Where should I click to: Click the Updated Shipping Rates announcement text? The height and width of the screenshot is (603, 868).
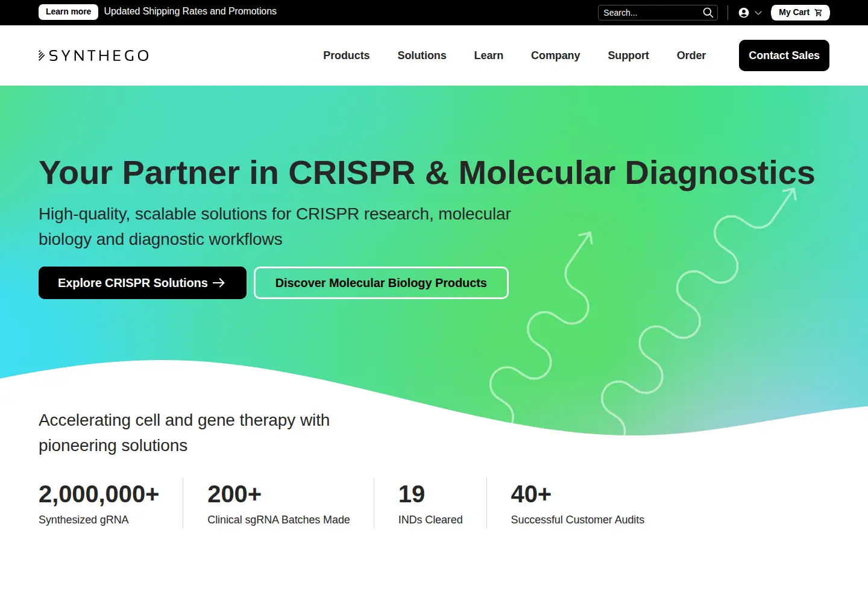click(190, 11)
